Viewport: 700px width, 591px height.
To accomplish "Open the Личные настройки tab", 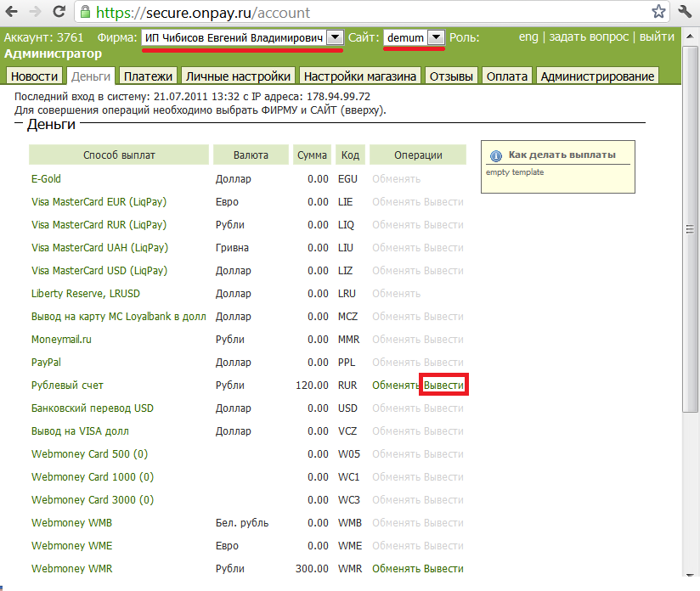I will [x=238, y=76].
